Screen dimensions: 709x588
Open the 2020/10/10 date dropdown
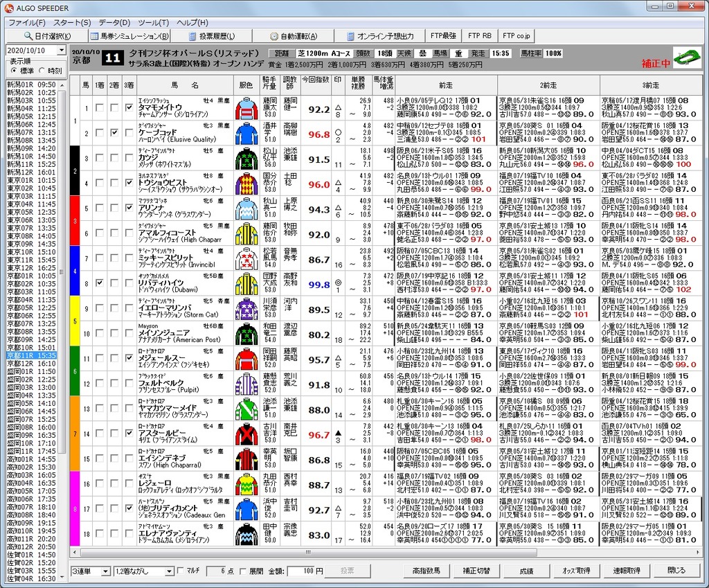click(62, 50)
